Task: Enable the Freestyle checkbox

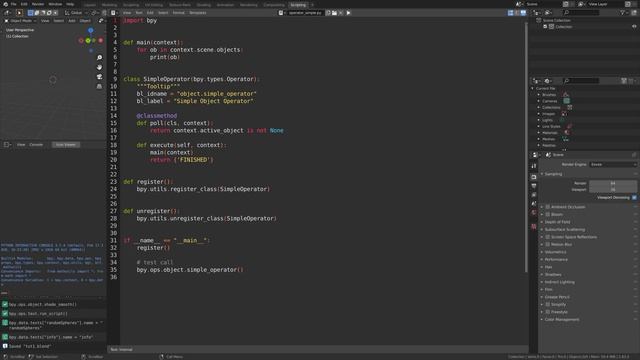Action: 548,312
